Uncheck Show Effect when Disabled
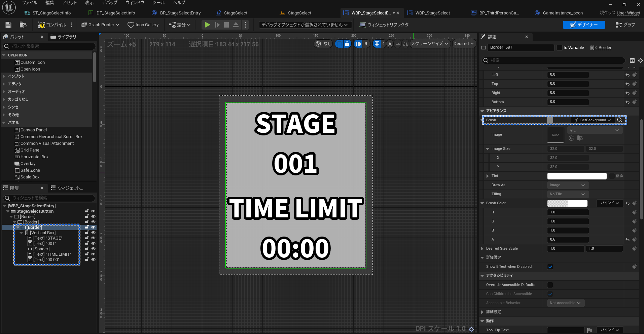The image size is (644, 334). click(550, 266)
